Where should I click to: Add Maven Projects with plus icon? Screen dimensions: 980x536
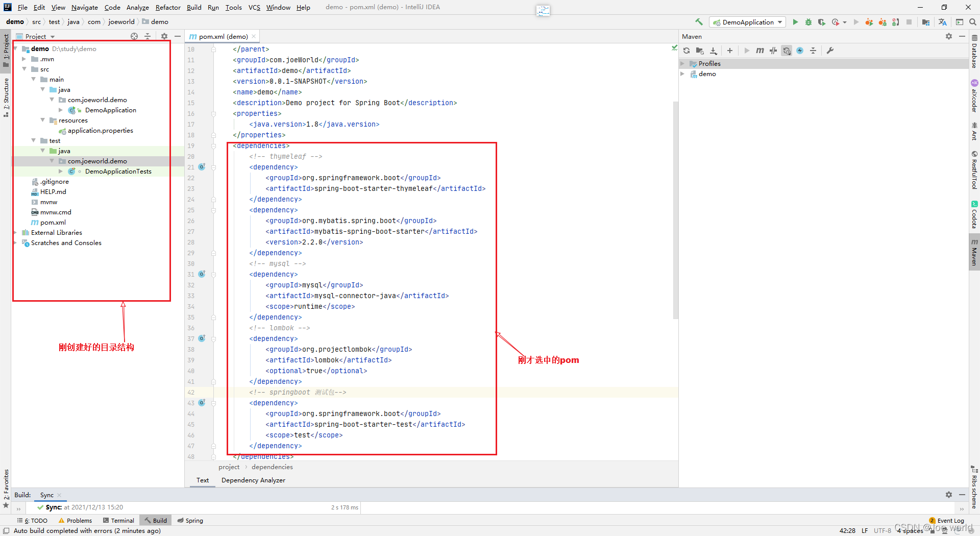coord(730,51)
